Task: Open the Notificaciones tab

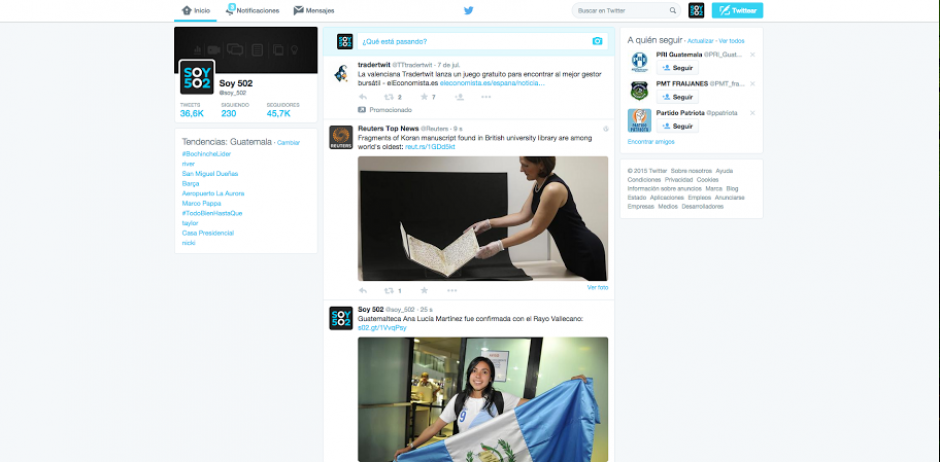Action: [x=253, y=10]
